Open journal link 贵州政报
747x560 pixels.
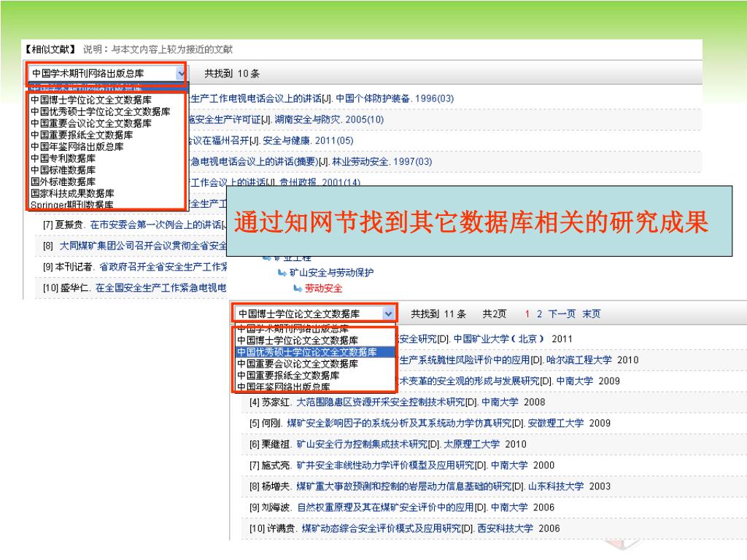click(298, 182)
